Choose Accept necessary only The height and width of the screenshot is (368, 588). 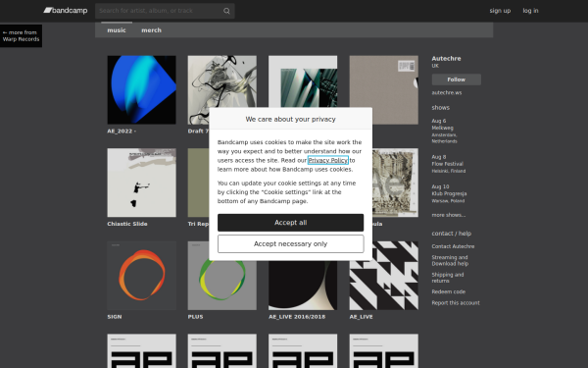pos(291,244)
